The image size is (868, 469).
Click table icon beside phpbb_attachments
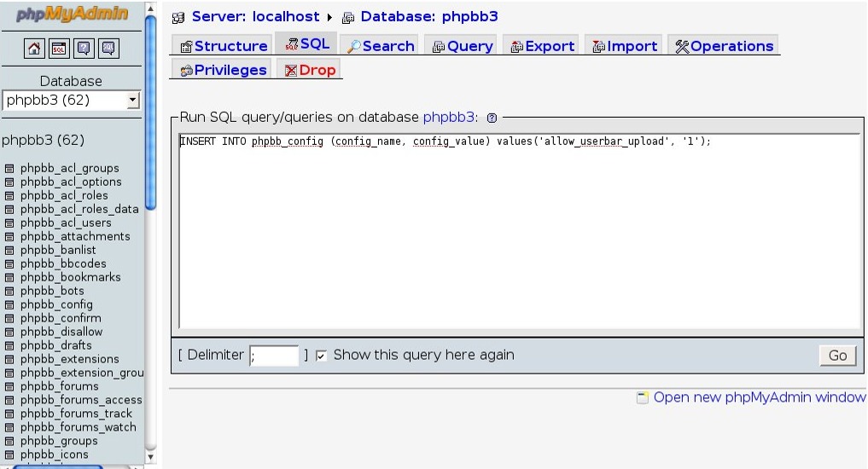pyautogui.click(x=9, y=237)
